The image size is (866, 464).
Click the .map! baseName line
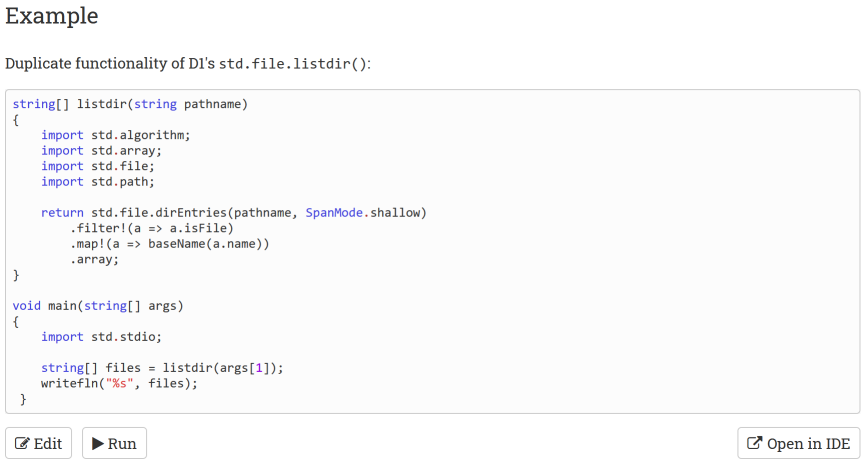click(x=170, y=243)
